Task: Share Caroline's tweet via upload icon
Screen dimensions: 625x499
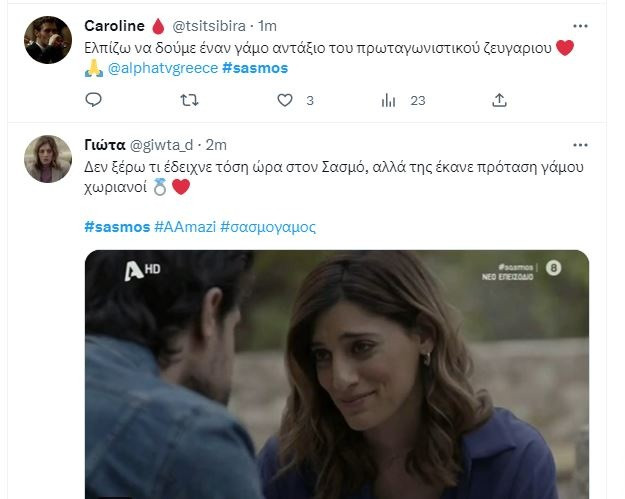Action: [x=499, y=100]
